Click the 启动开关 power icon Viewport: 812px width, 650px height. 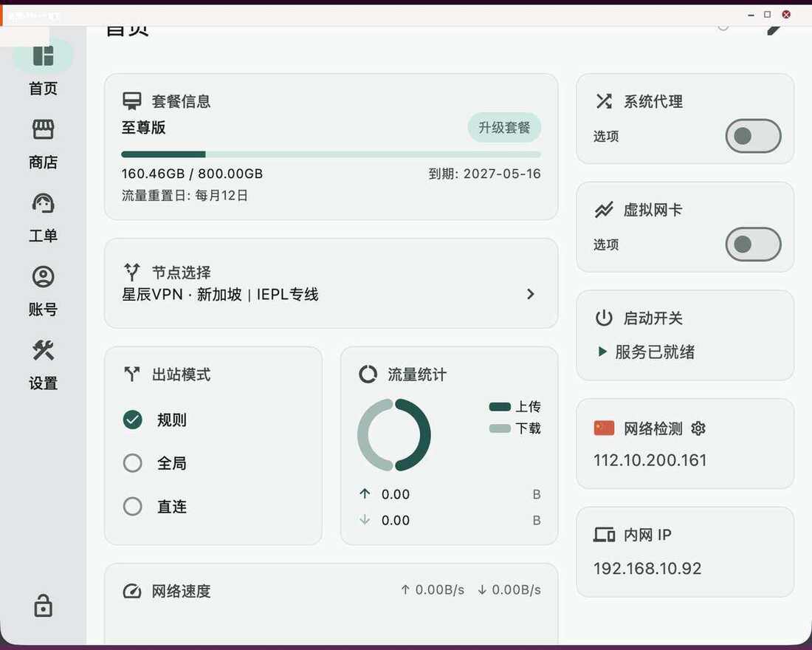[604, 318]
